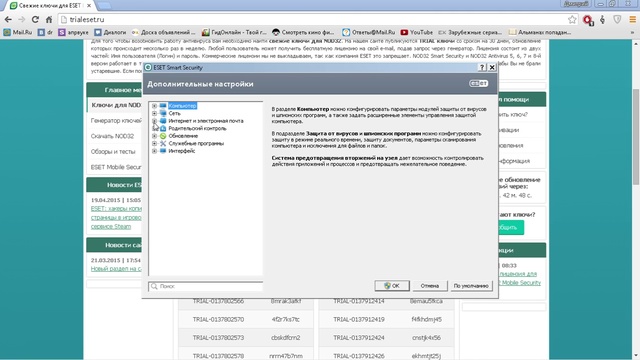Open the ГидОнлайн bookmark
The height and width of the screenshot is (360, 640).
tap(234, 32)
